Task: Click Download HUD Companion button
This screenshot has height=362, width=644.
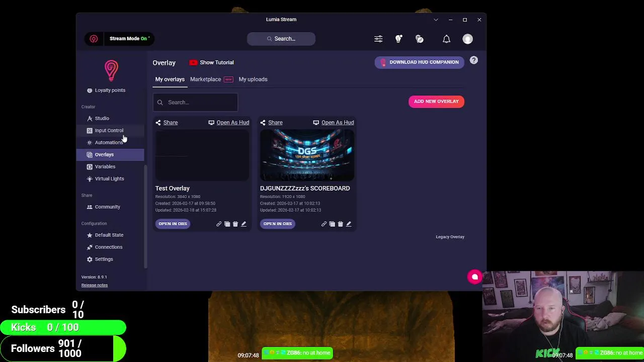Action: (x=419, y=62)
